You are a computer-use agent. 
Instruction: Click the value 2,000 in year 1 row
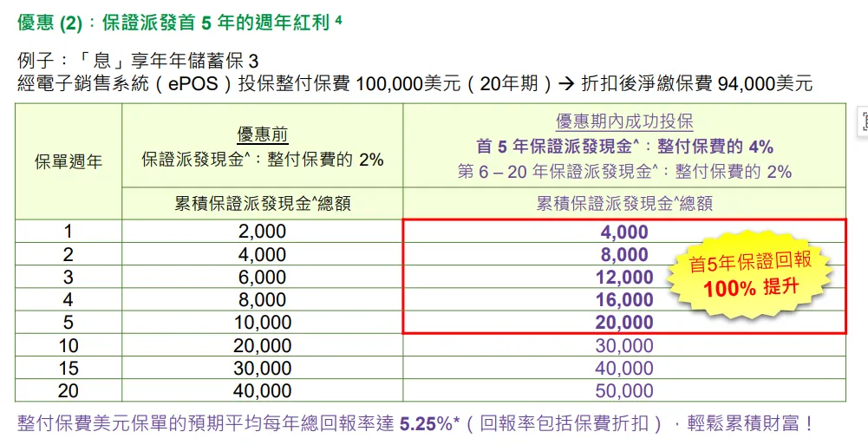(x=263, y=232)
